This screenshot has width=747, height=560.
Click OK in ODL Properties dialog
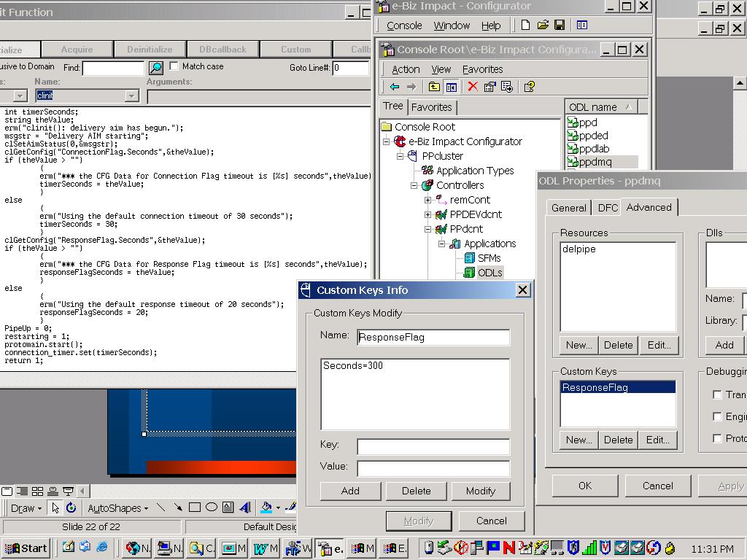[x=585, y=486]
